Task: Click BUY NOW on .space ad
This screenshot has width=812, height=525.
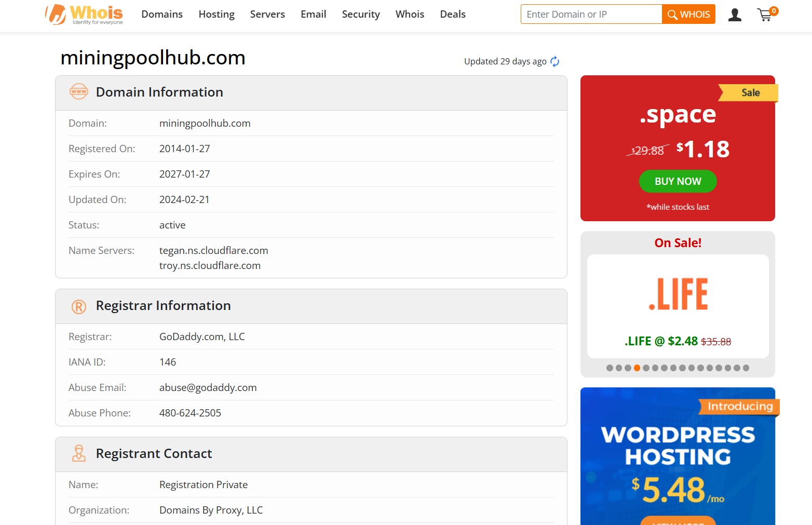Action: [x=678, y=181]
